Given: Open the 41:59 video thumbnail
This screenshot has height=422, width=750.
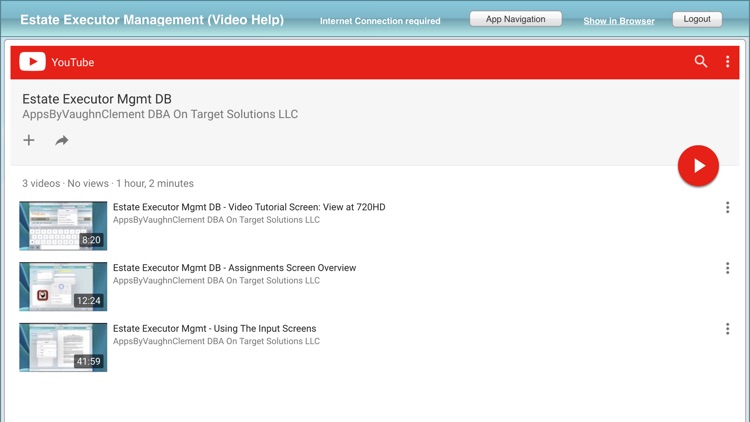Looking at the screenshot, I should [x=63, y=347].
